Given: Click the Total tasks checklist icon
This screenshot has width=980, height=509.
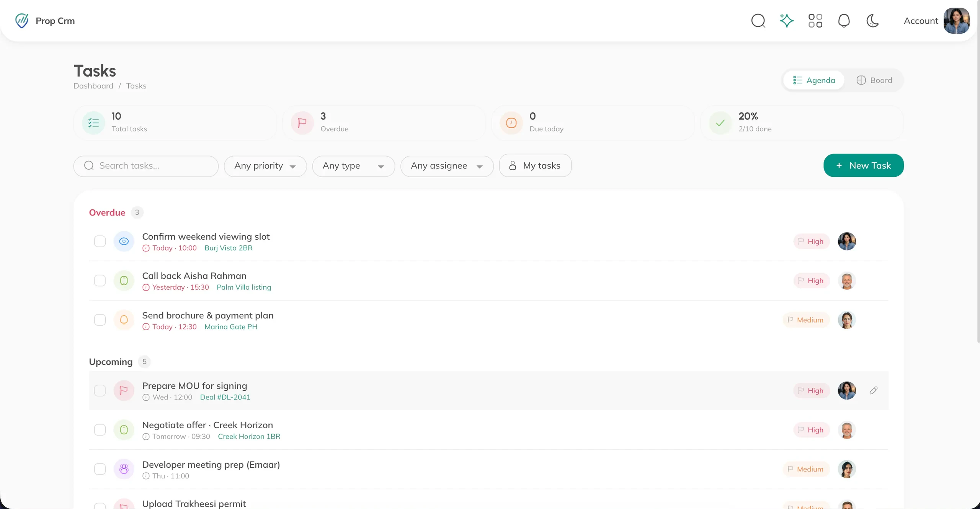Looking at the screenshot, I should coord(93,123).
